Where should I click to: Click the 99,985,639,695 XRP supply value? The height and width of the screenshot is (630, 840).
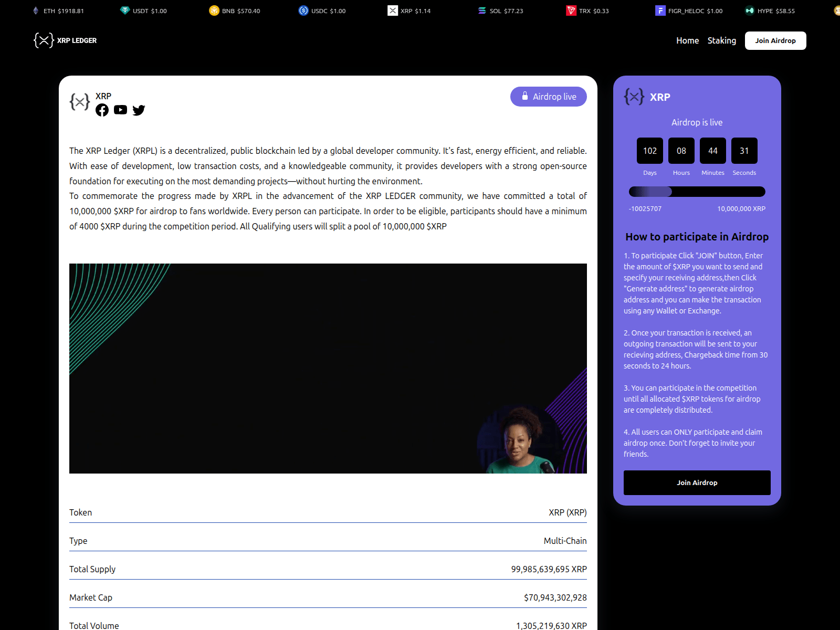(x=549, y=569)
